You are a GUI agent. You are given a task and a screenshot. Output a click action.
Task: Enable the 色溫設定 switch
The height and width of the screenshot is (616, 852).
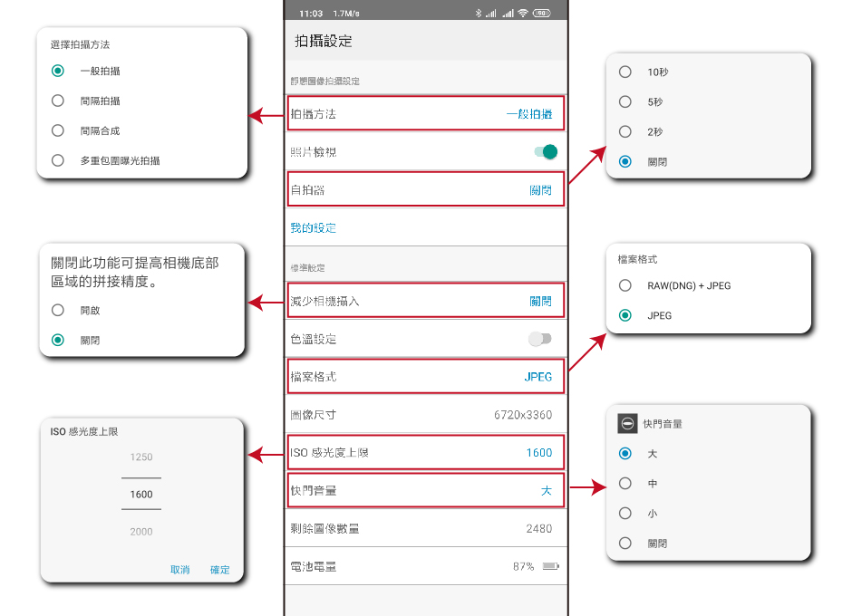click(540, 339)
